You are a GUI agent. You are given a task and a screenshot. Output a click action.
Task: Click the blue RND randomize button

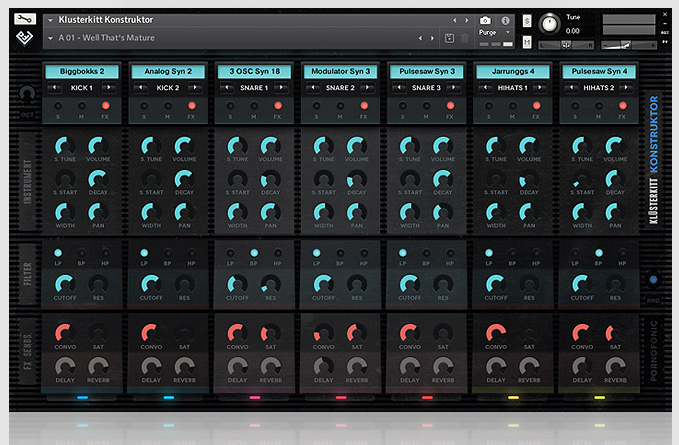click(x=653, y=280)
